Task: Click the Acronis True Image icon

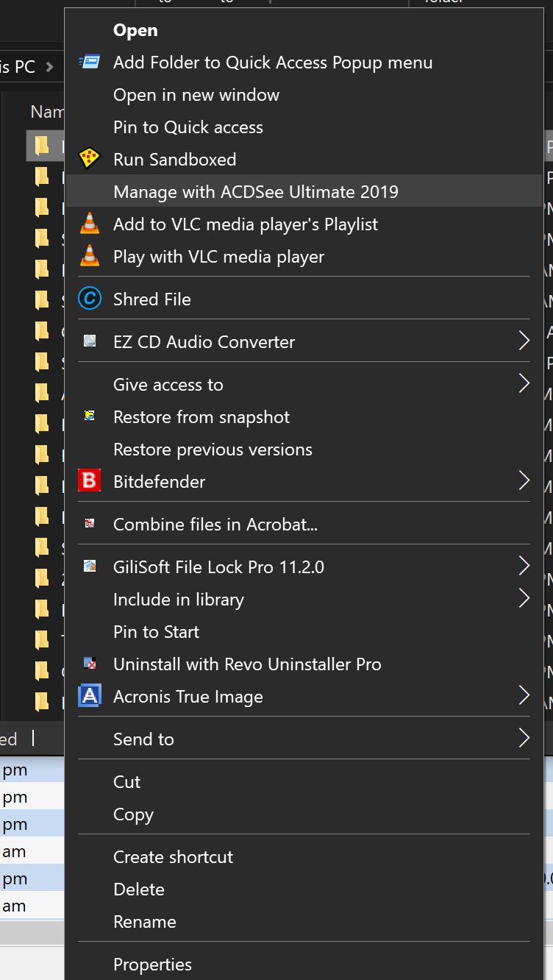Action: point(89,695)
